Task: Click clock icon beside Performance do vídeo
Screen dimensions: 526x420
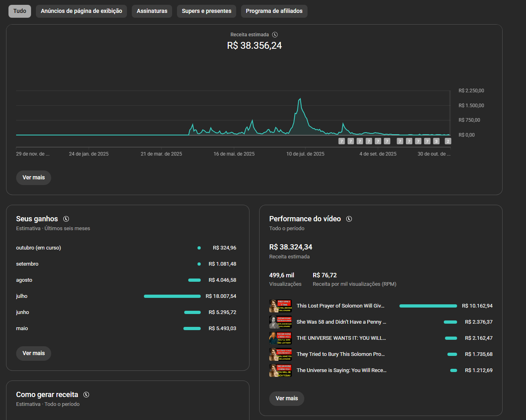Action: (349, 219)
